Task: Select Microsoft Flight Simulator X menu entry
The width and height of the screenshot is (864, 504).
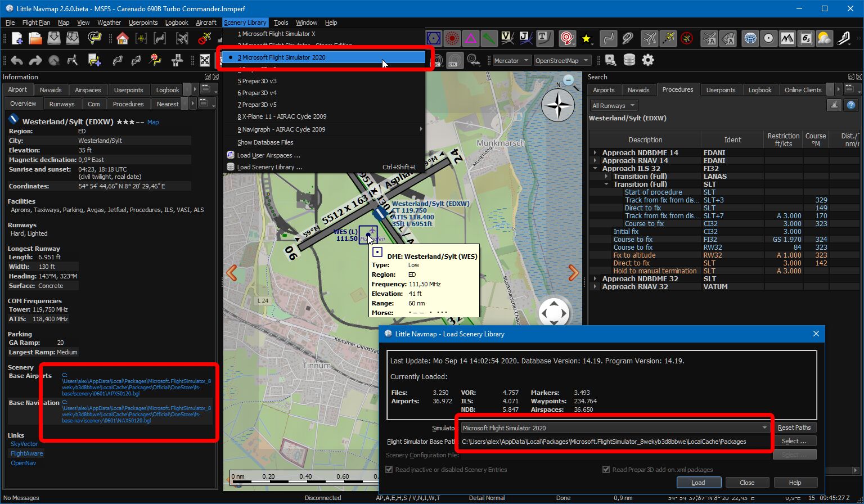Action: coord(276,34)
